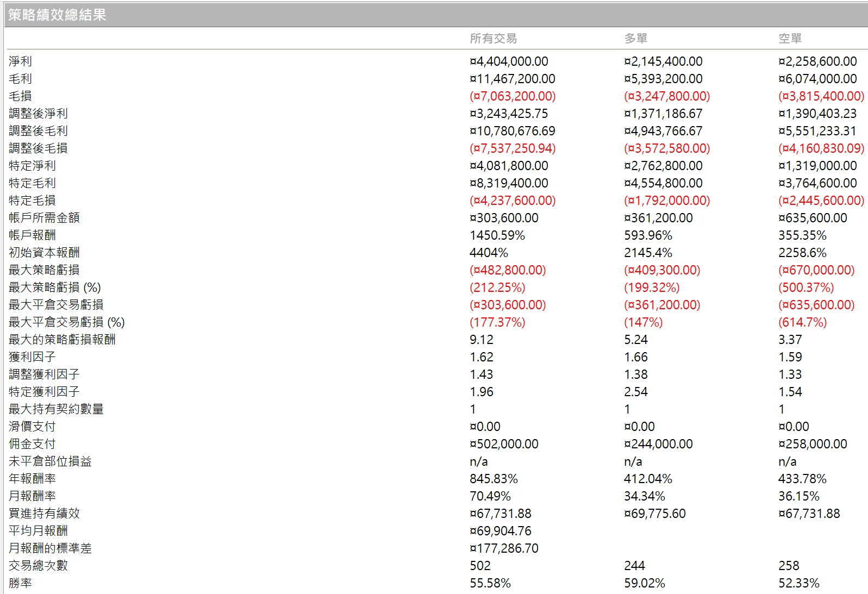Click the 特定毛損 row label

33,201
